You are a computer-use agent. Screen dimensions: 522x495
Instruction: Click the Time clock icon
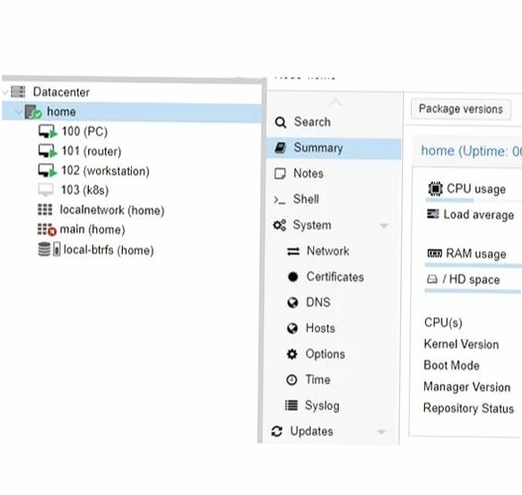[x=292, y=380]
